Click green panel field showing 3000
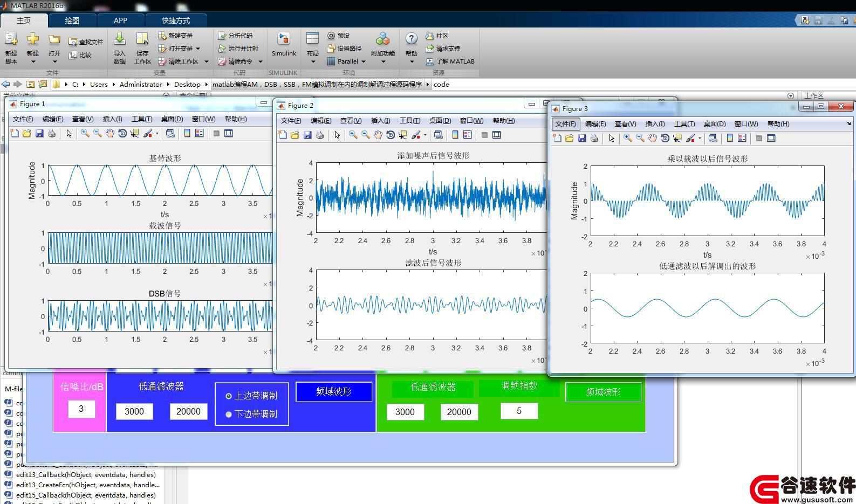Image resolution: width=856 pixels, height=504 pixels. pos(405,412)
